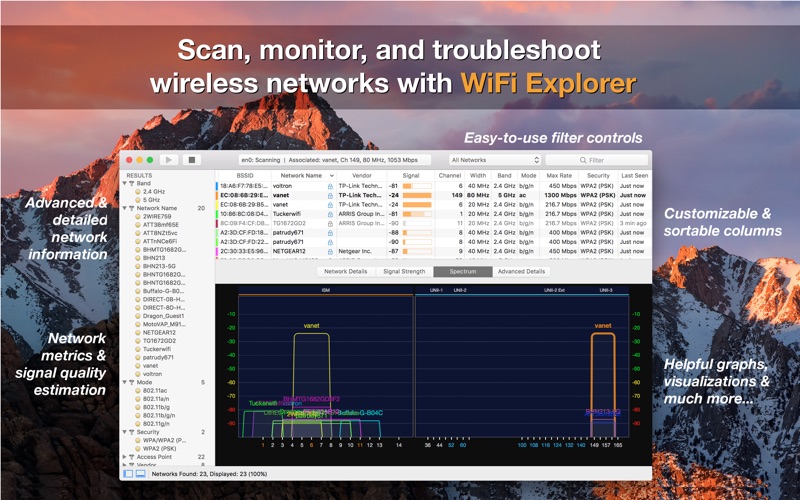
Task: Click the en0 Scanning status display
Action: click(x=335, y=160)
